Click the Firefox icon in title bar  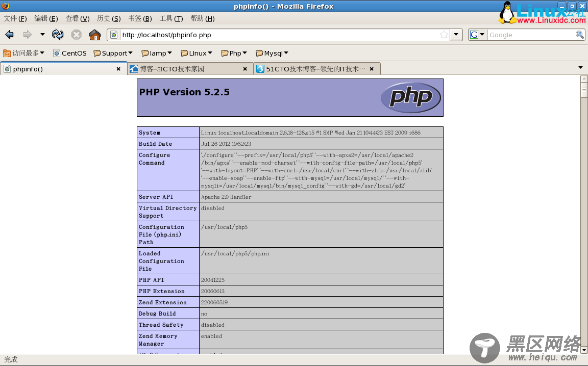point(5,6)
